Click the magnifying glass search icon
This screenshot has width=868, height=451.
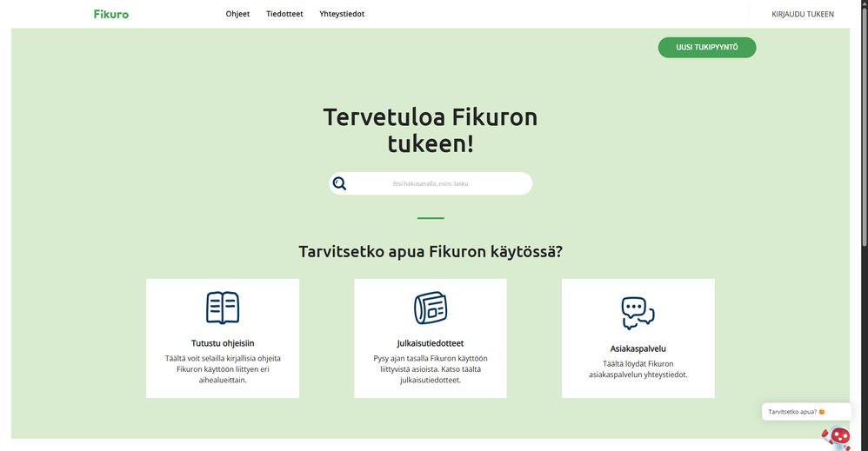coord(339,183)
